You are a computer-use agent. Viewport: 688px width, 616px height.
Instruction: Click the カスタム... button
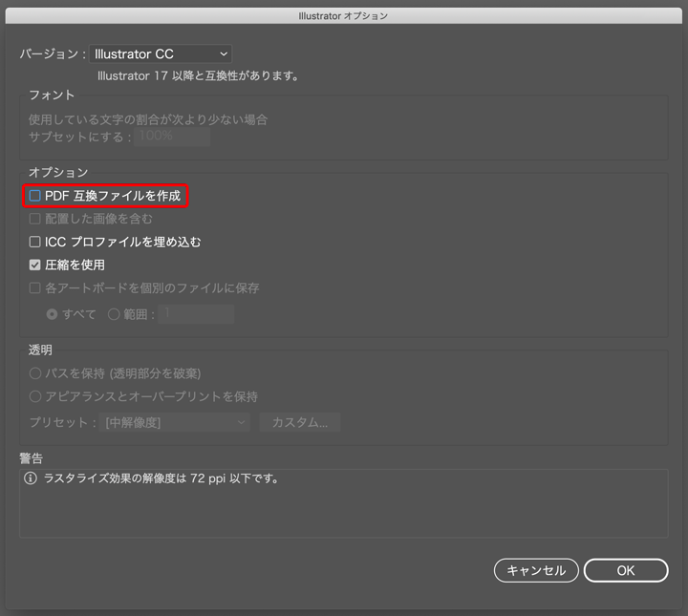300,422
